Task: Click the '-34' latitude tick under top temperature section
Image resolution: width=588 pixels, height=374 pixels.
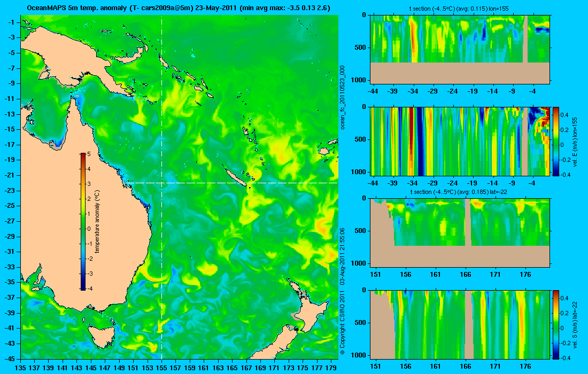Action: (x=413, y=91)
